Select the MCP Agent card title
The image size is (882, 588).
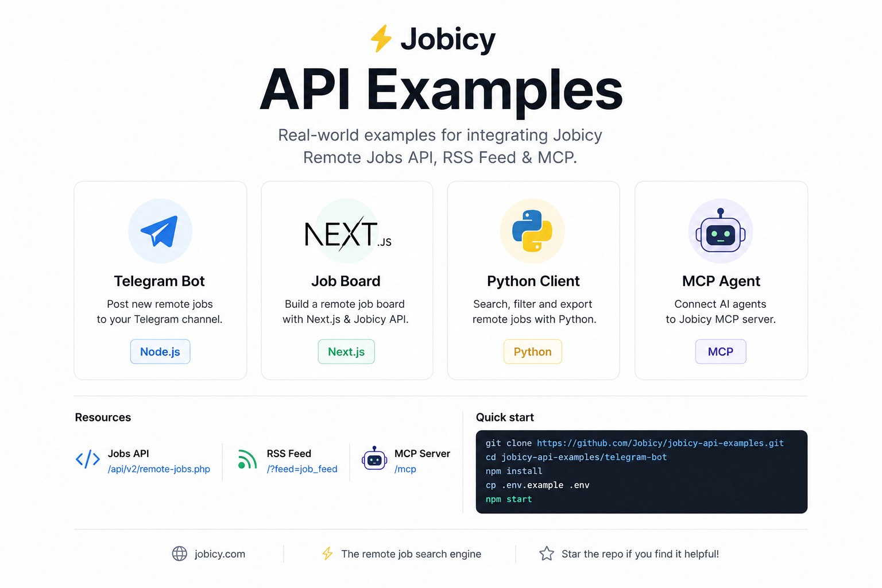pos(721,281)
